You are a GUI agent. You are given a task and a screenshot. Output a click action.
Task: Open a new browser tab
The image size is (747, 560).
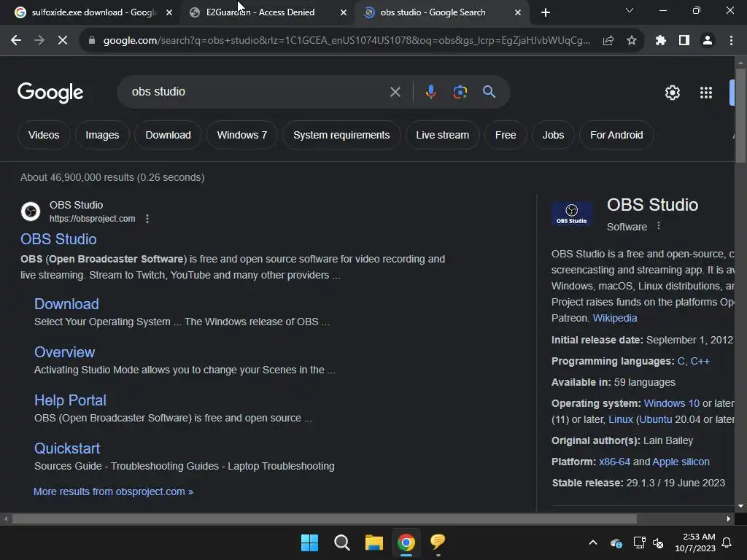[546, 12]
